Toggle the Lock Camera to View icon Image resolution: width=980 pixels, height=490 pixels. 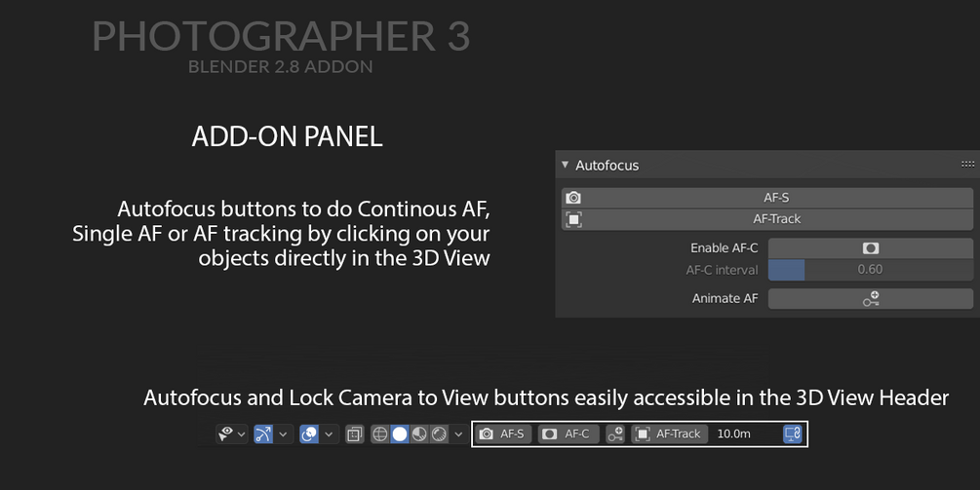tap(793, 433)
